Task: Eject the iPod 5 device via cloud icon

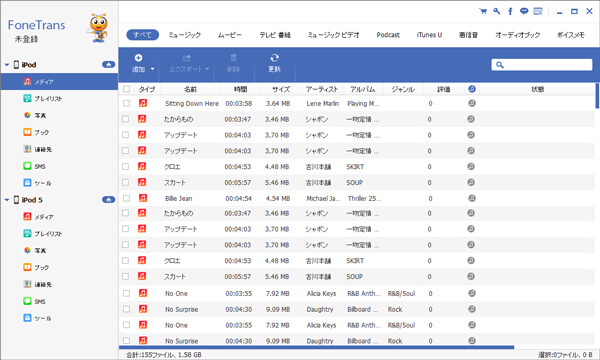Action: point(109,200)
